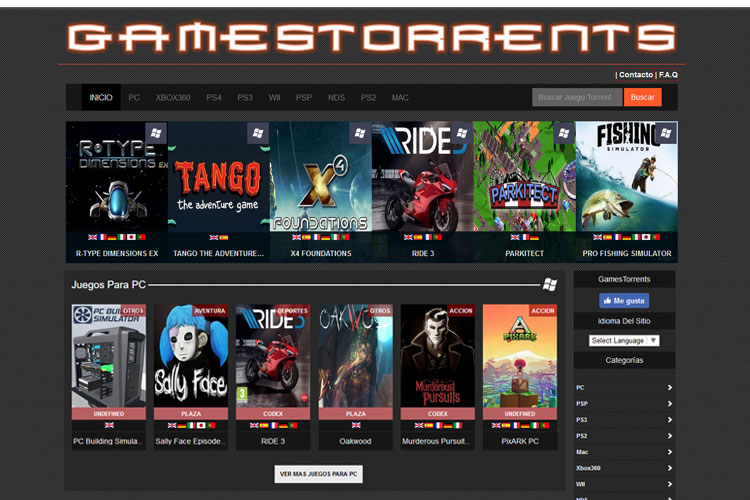This screenshot has height=500, width=750.
Task: Click Windows icon on Parkitect card
Action: pyautogui.click(x=564, y=133)
